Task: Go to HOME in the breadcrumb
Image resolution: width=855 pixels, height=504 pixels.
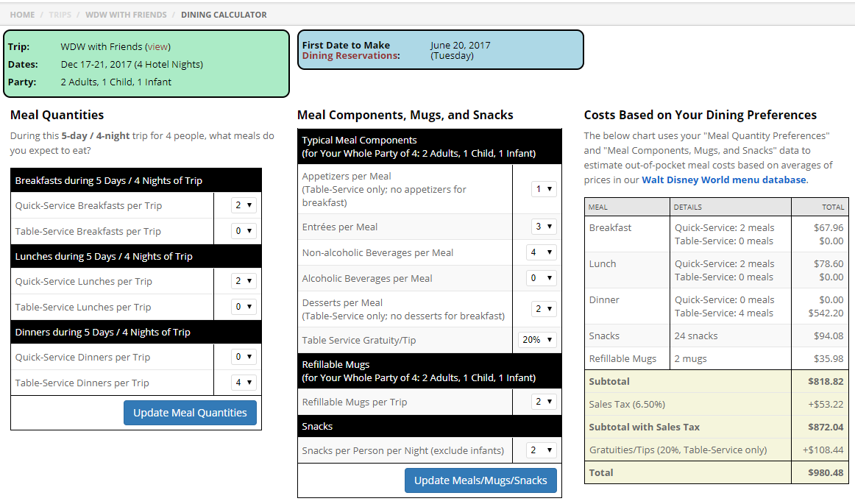Action: pyautogui.click(x=22, y=15)
